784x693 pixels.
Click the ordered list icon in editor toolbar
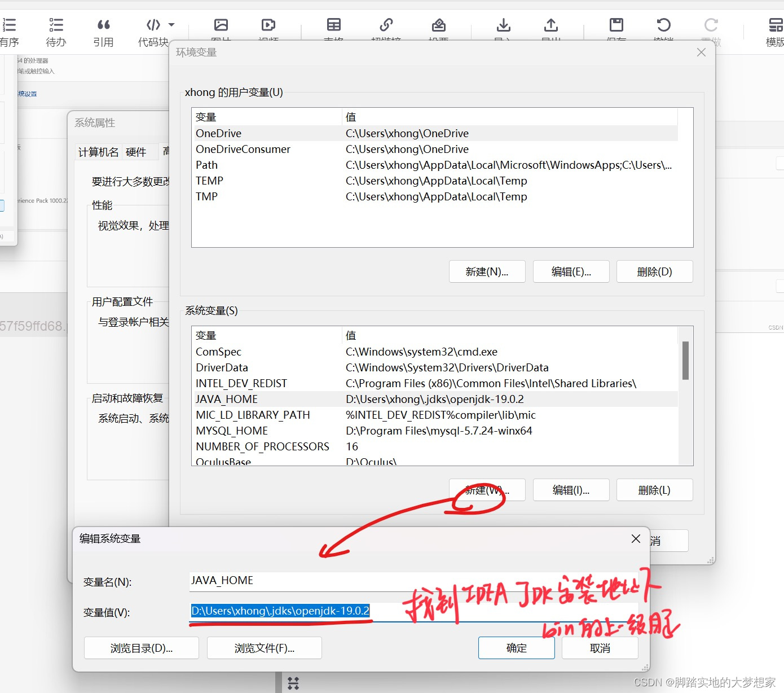pyautogui.click(x=9, y=25)
